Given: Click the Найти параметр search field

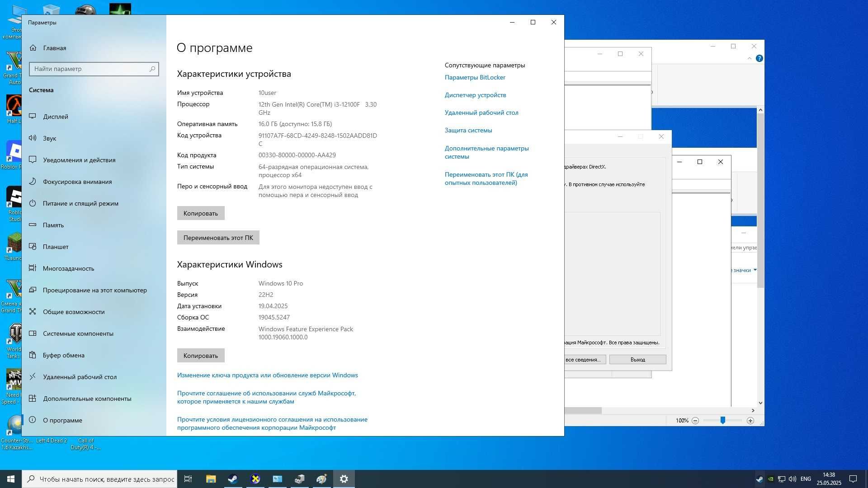Looking at the screenshot, I should coord(94,69).
